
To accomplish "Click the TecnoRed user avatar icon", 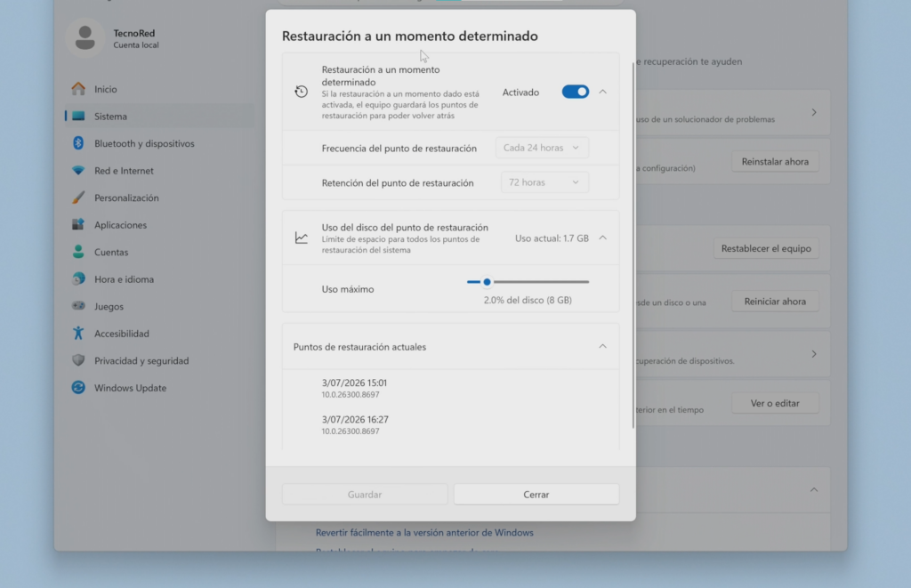I will [85, 37].
